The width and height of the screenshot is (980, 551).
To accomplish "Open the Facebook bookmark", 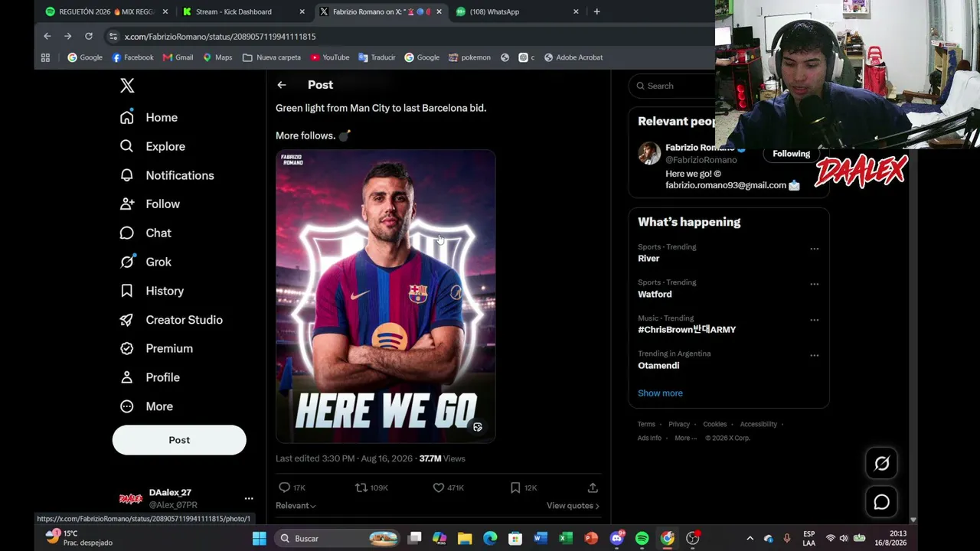I will point(132,57).
